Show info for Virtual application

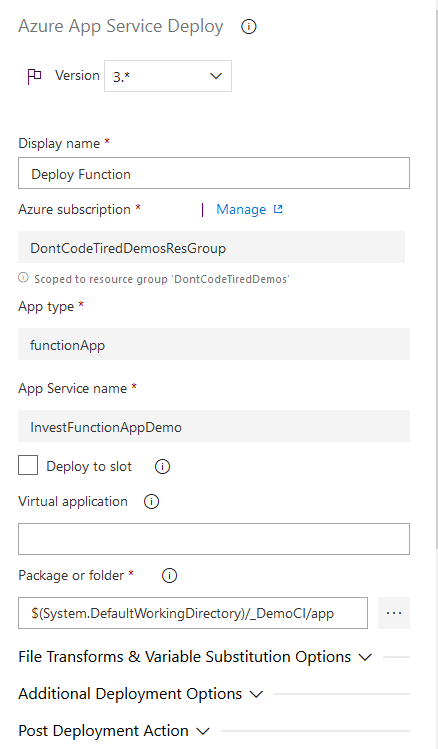point(151,502)
